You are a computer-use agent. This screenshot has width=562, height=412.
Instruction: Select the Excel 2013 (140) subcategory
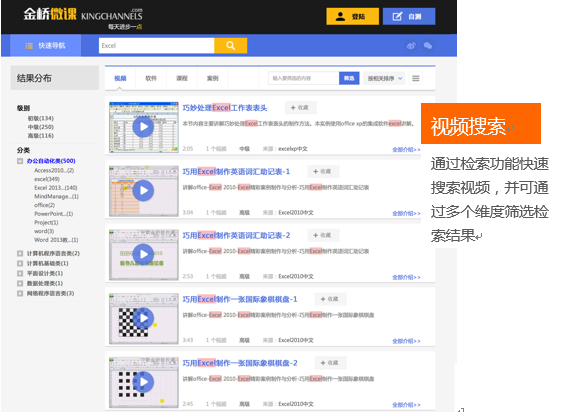tap(56, 188)
